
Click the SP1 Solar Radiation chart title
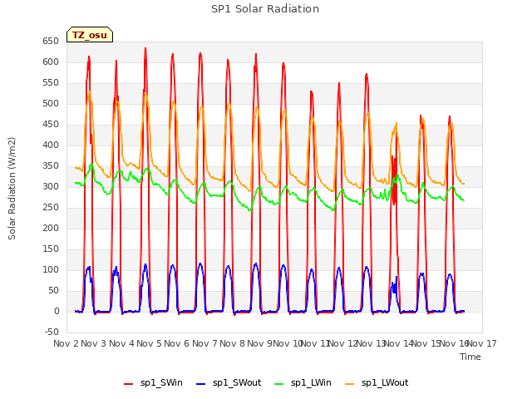tap(265, 9)
